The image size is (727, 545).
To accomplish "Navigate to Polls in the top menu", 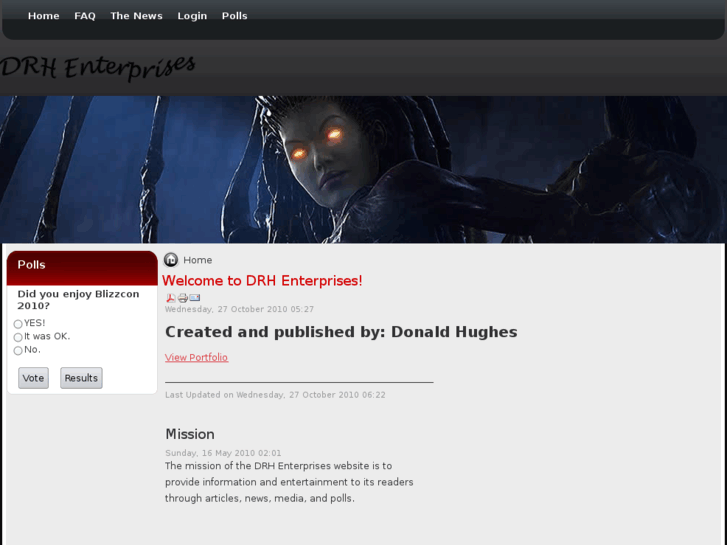I will coord(234,16).
